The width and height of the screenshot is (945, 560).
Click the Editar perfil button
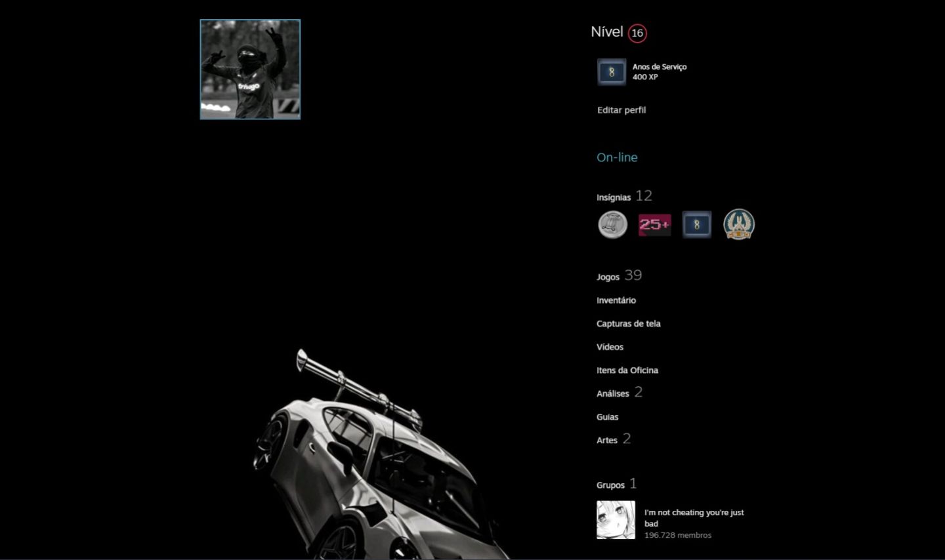click(x=621, y=110)
